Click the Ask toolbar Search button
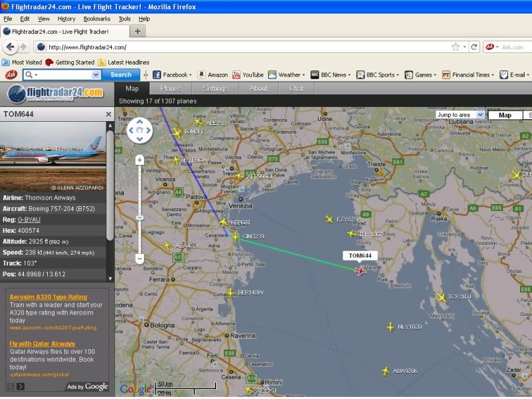This screenshot has height=399, width=532. (121, 74)
